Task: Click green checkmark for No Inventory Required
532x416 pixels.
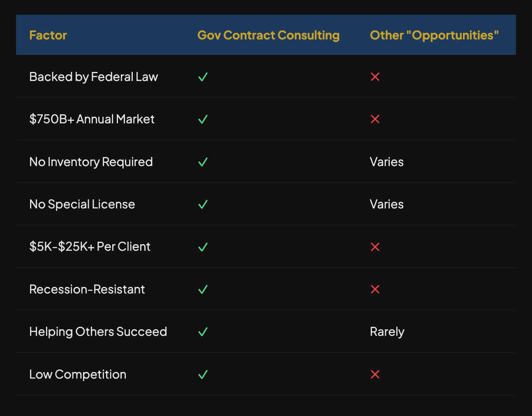Action: tap(203, 162)
